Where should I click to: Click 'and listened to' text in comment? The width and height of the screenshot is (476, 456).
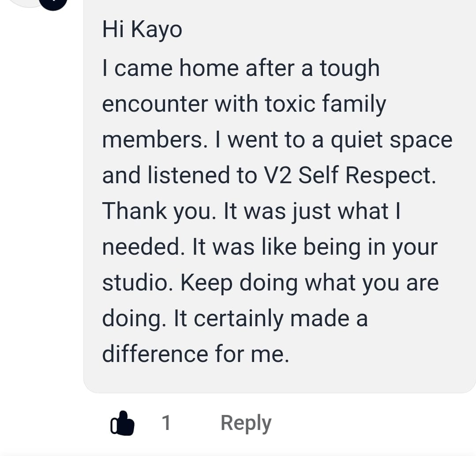click(x=180, y=175)
